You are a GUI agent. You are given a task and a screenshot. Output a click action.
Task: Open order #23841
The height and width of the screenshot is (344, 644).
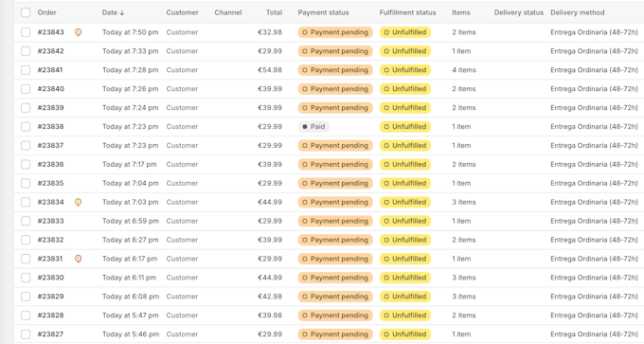click(50, 70)
